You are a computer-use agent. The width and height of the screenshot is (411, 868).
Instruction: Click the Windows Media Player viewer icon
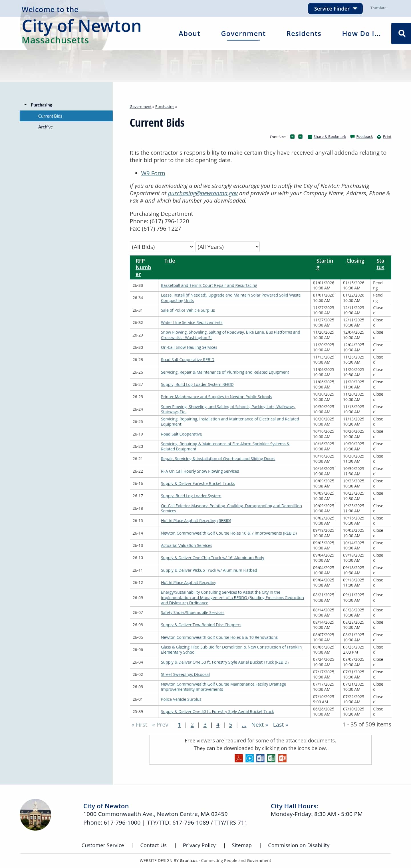tap(249, 758)
